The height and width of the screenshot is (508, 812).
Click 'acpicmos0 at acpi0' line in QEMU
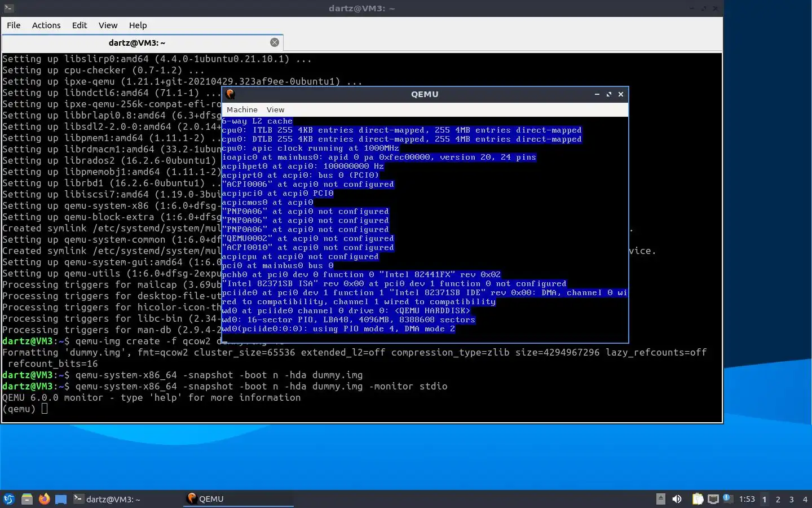tap(267, 202)
